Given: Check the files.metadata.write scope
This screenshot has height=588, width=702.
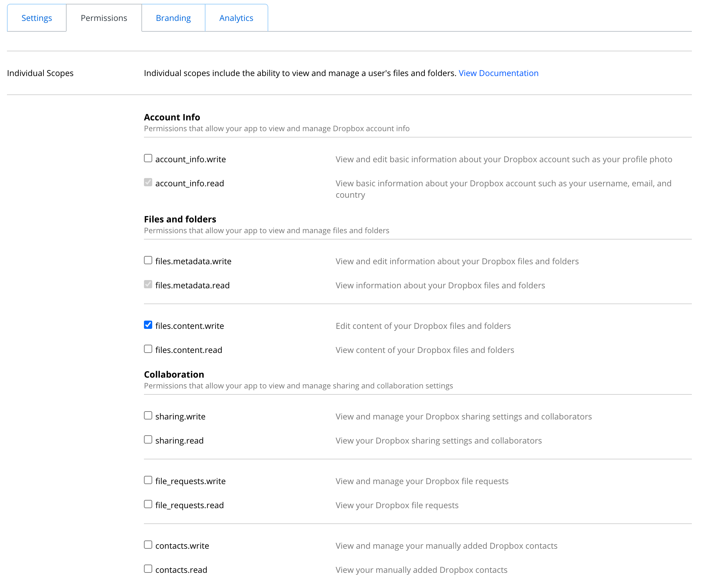Looking at the screenshot, I should coord(148,260).
